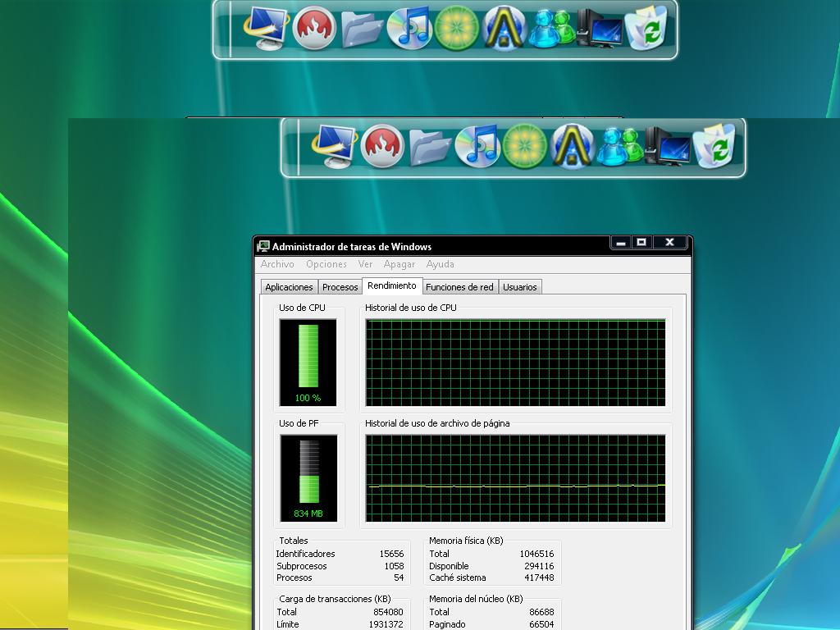Open the folder icon in top dock
This screenshot has width=840, height=630.
[x=362, y=29]
